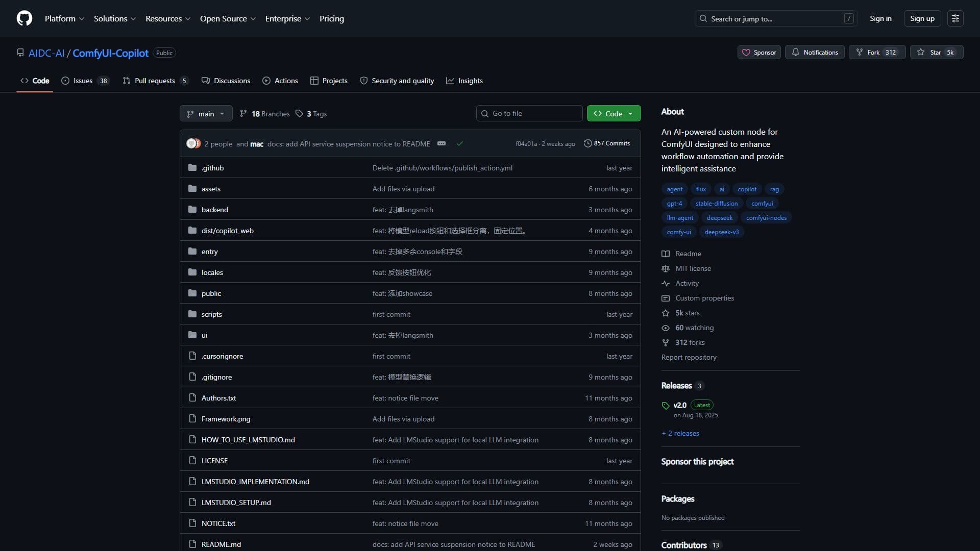The height and width of the screenshot is (551, 980).
Task: Select the Code tab
Action: pyautogui.click(x=35, y=81)
